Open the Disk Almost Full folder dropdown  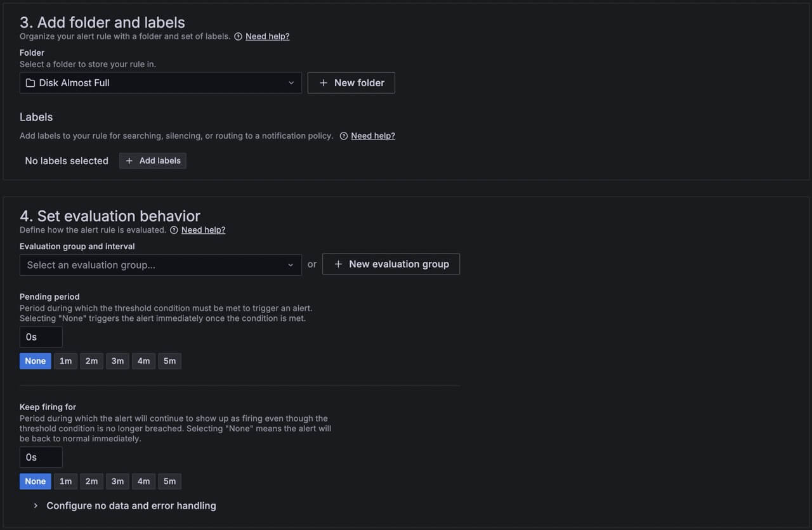point(160,83)
